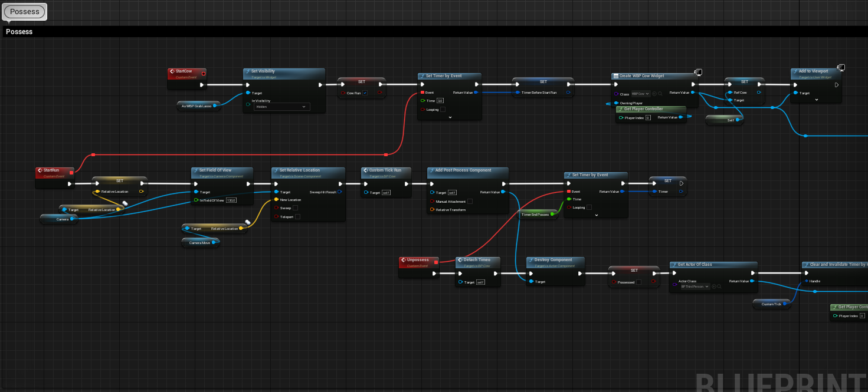This screenshot has width=868, height=392.
Task: Click the monitor icon on Create WBP Cow Widget node
Action: pyautogui.click(x=698, y=73)
